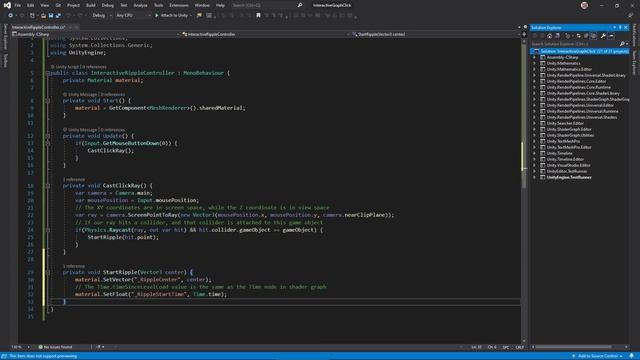
Task: Expand the UnityEditor.TestRunner project
Action: pos(534,171)
